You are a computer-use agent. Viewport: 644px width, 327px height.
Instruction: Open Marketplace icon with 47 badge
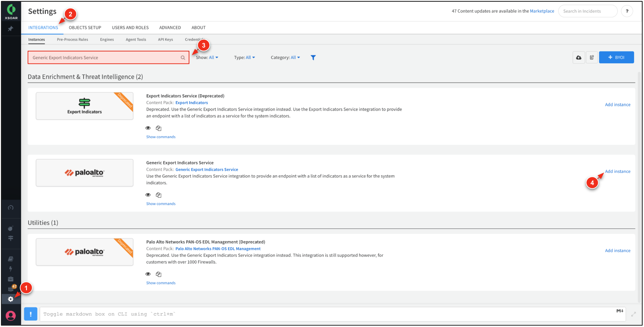[x=11, y=289]
